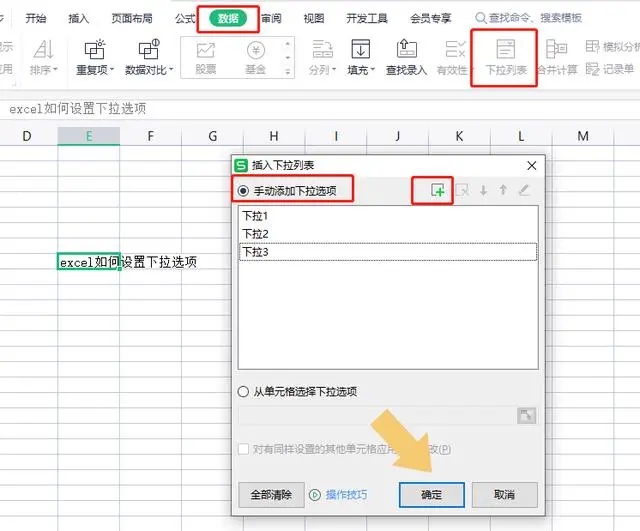Click the range picker icon
The image size is (640, 531).
click(x=527, y=416)
